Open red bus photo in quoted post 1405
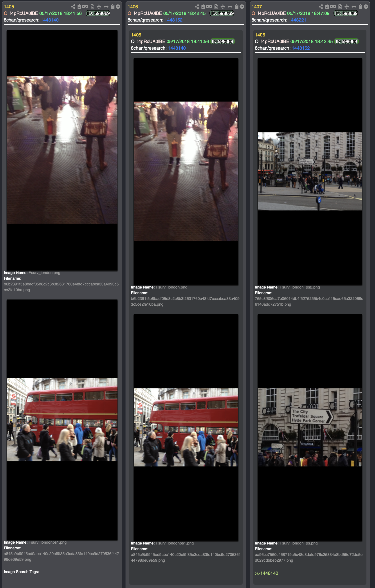This screenshot has height=588, width=375. click(186, 427)
